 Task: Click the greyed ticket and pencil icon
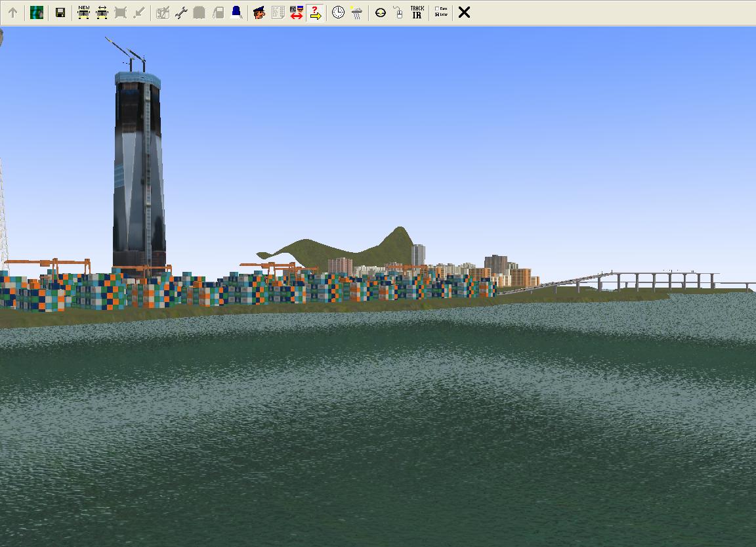[163, 12]
